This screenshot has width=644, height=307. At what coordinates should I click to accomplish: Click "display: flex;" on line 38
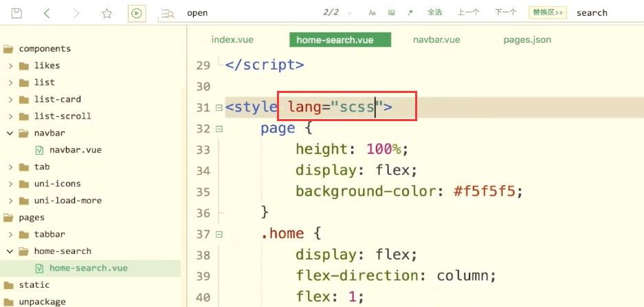[x=357, y=254]
